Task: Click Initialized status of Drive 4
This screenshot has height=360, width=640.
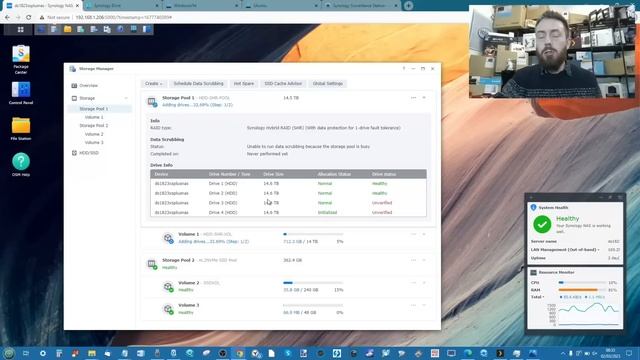Action: point(327,213)
